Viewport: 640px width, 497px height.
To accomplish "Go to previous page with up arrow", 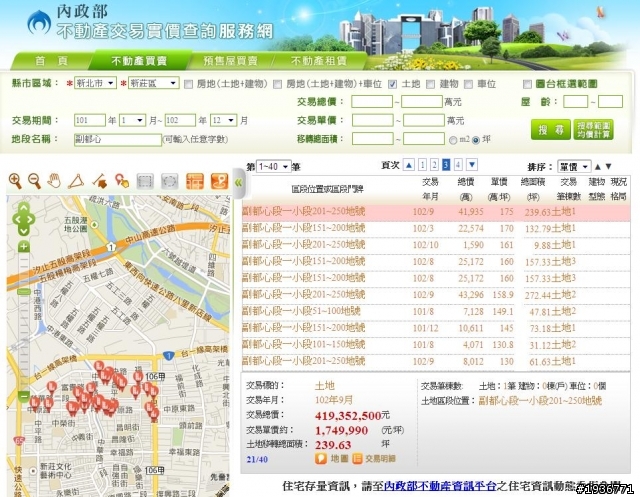I will click(x=409, y=165).
